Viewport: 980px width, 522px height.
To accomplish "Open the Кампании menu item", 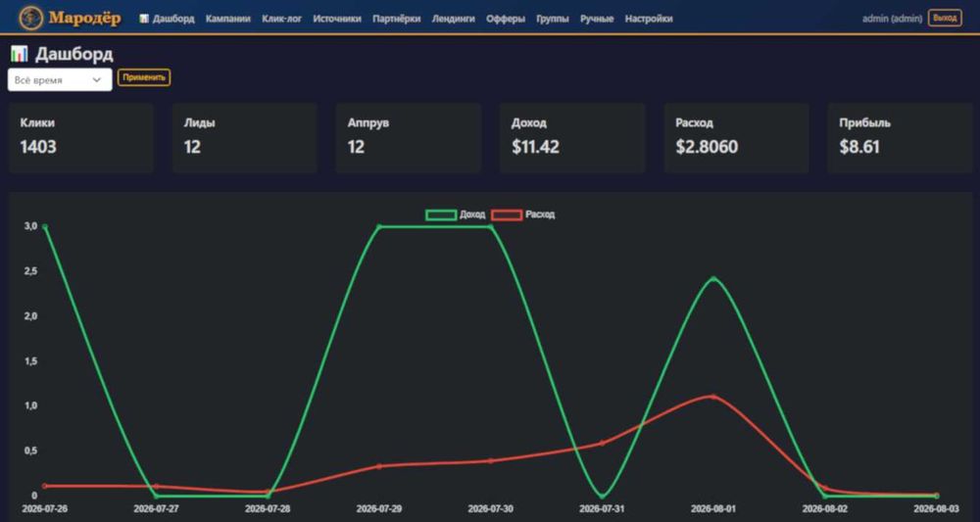I will [x=228, y=19].
